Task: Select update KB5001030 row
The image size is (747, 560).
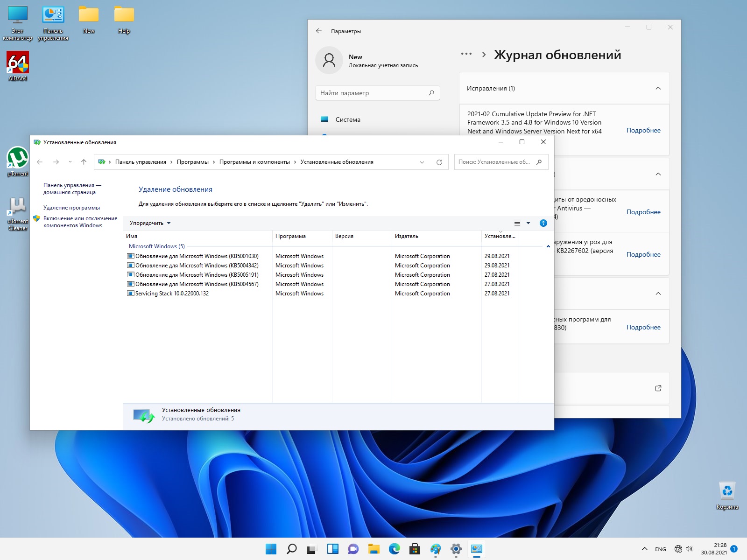Action: (321, 256)
